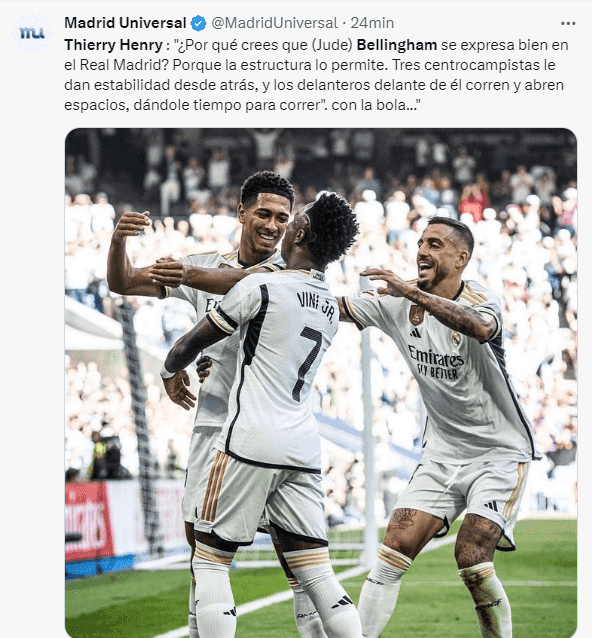The height and width of the screenshot is (638, 592).
Task: Click the Madrid Universal display name
Action: coord(125,23)
